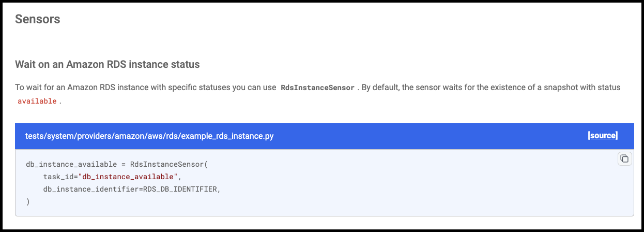The image size is (644, 232).
Task: Click the "db_instance_available" string value
Action: (x=128, y=177)
